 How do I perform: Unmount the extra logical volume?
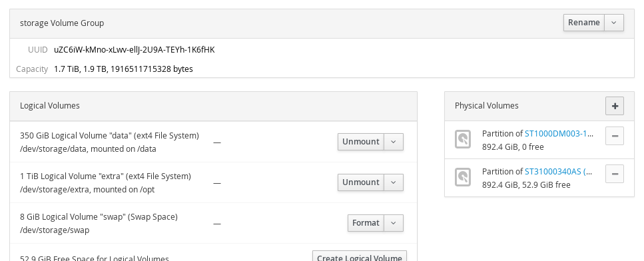pyautogui.click(x=360, y=182)
